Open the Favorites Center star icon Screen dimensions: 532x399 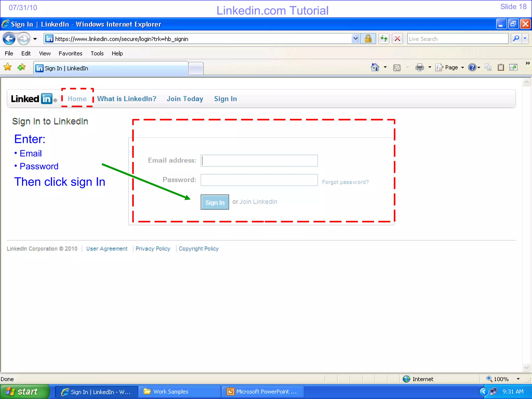[8, 67]
